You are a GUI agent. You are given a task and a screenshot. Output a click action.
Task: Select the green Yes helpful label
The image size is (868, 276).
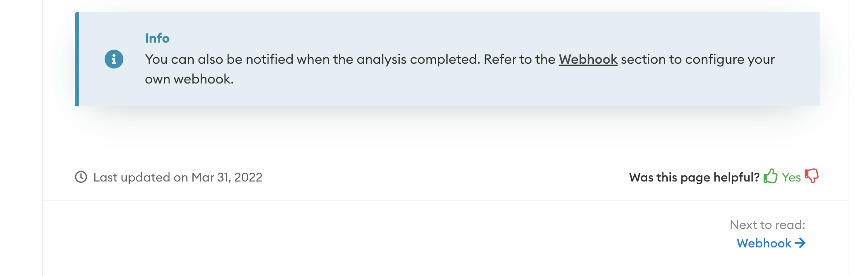click(791, 177)
